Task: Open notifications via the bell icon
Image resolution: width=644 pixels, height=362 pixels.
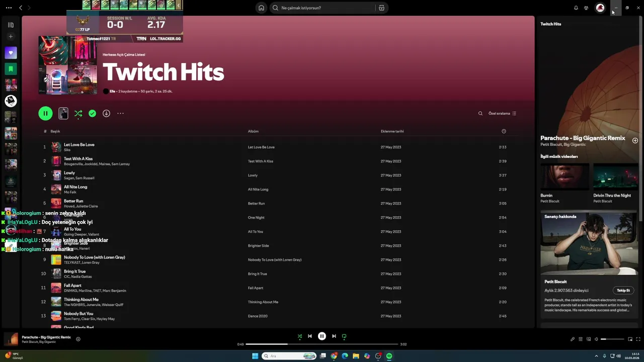Action: click(x=576, y=8)
